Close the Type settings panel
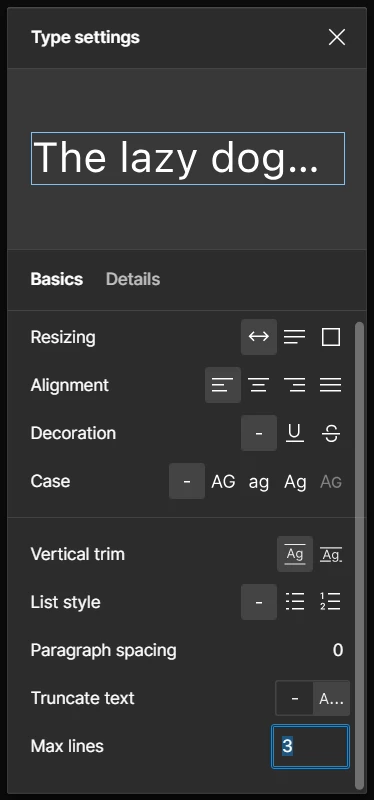The height and width of the screenshot is (800, 374). pyautogui.click(x=337, y=37)
